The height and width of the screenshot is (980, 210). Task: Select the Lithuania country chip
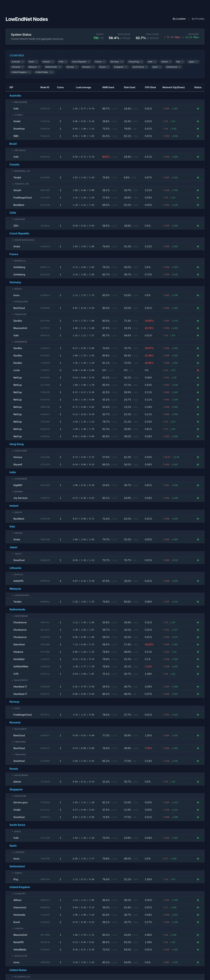click(17, 67)
